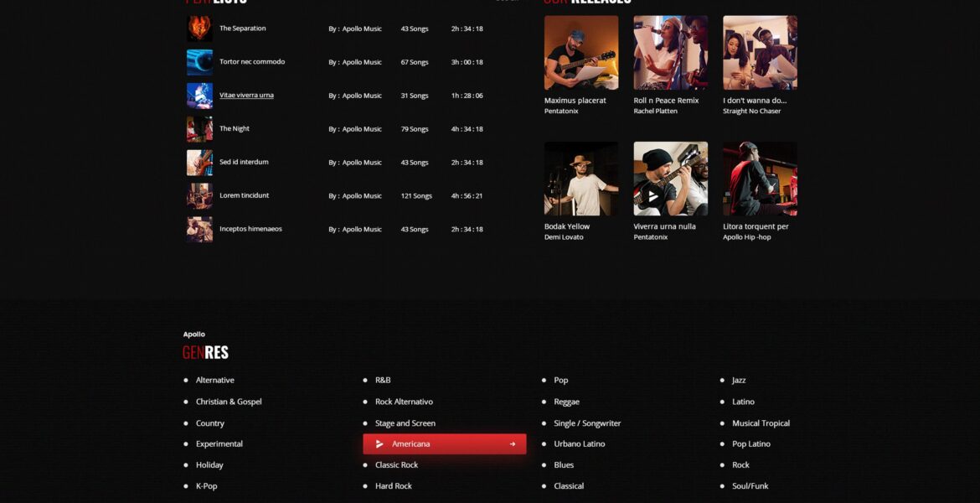The image size is (980, 503).
Task: Go to Single / Songwriter genre
Action: (587, 423)
